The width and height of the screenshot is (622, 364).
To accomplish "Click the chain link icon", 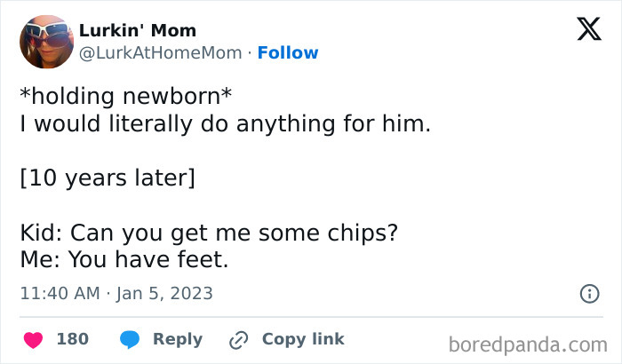I will (238, 339).
